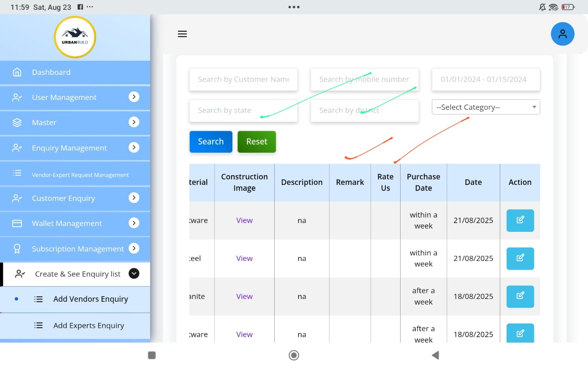Collapse Create & See Enquiry list
Image resolution: width=588 pixels, height=368 pixels.
tap(134, 274)
